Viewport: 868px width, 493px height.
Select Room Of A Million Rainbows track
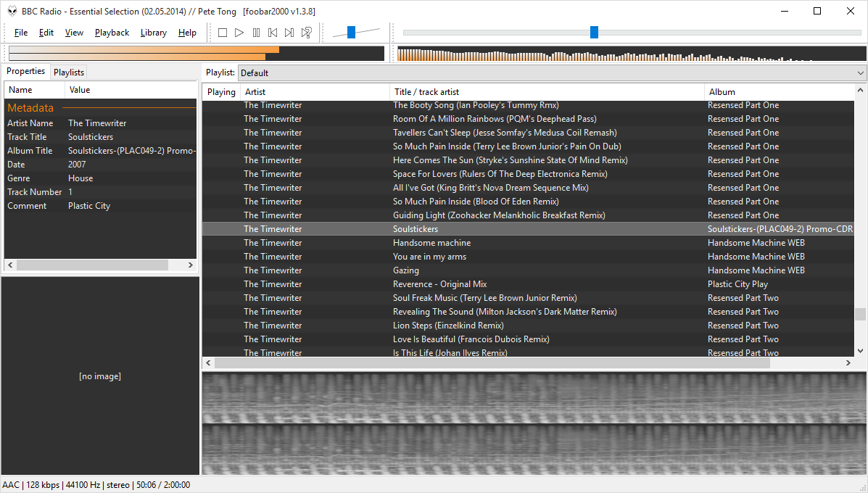[x=528, y=119]
